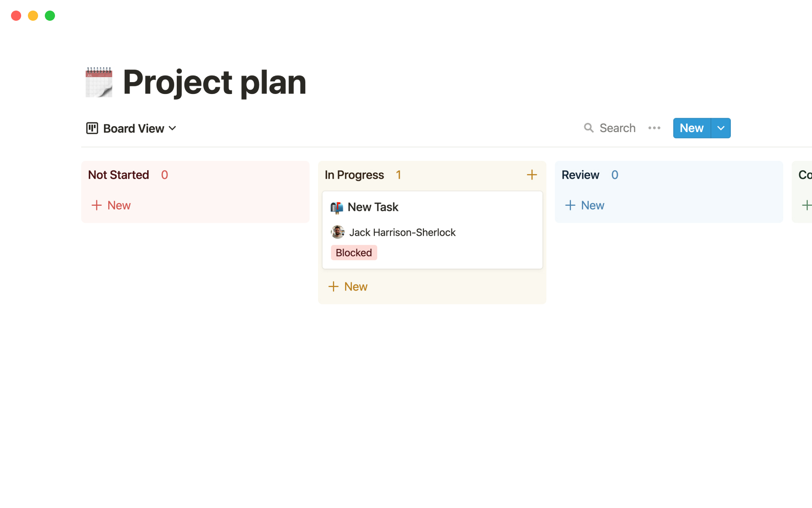Open the New Task card
Image resolution: width=812 pixels, height=508 pixels.
click(x=373, y=207)
